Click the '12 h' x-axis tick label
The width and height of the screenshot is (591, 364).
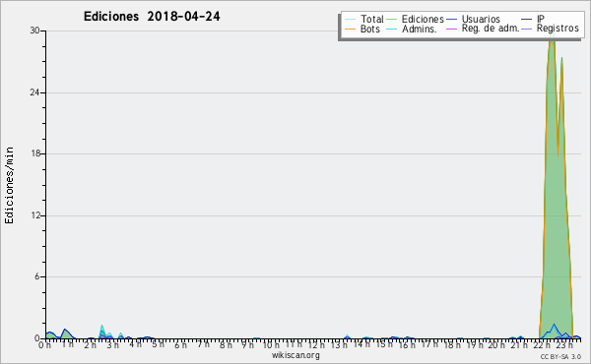pos(316,344)
